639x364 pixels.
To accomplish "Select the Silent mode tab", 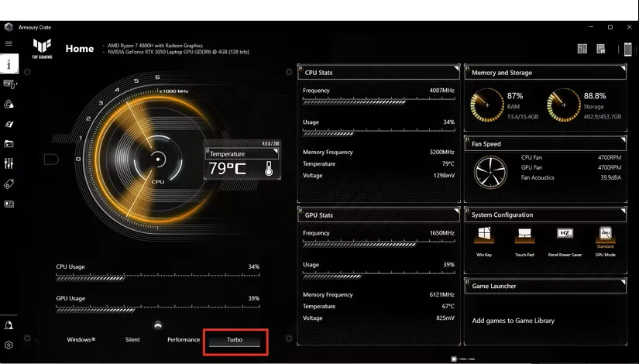I will [132, 339].
